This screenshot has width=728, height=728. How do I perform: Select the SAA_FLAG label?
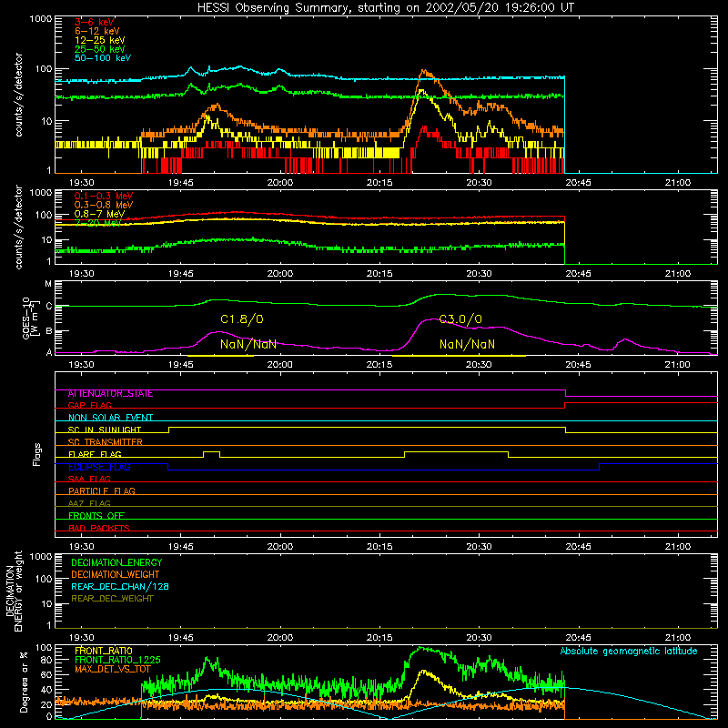[x=89, y=479]
